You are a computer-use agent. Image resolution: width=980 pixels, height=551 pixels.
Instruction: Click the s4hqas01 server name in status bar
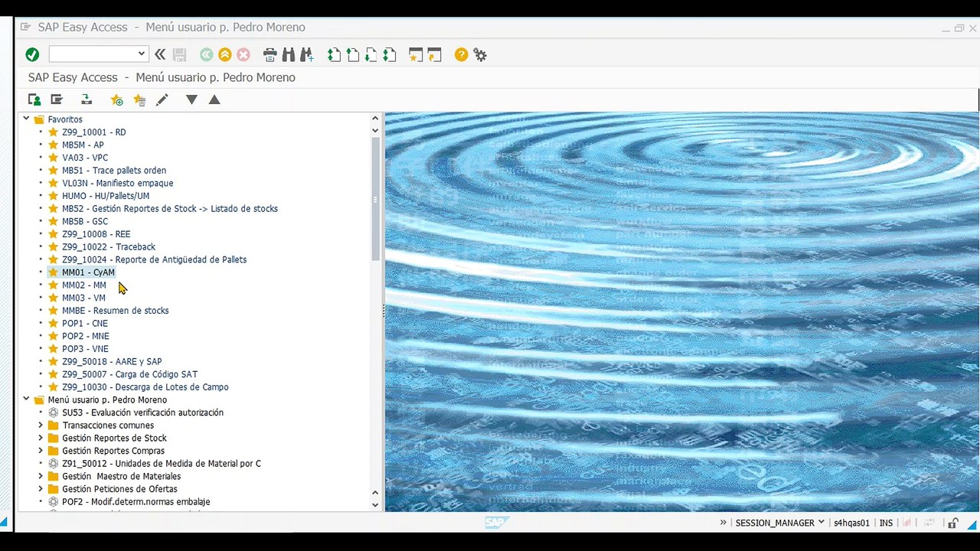coord(851,523)
